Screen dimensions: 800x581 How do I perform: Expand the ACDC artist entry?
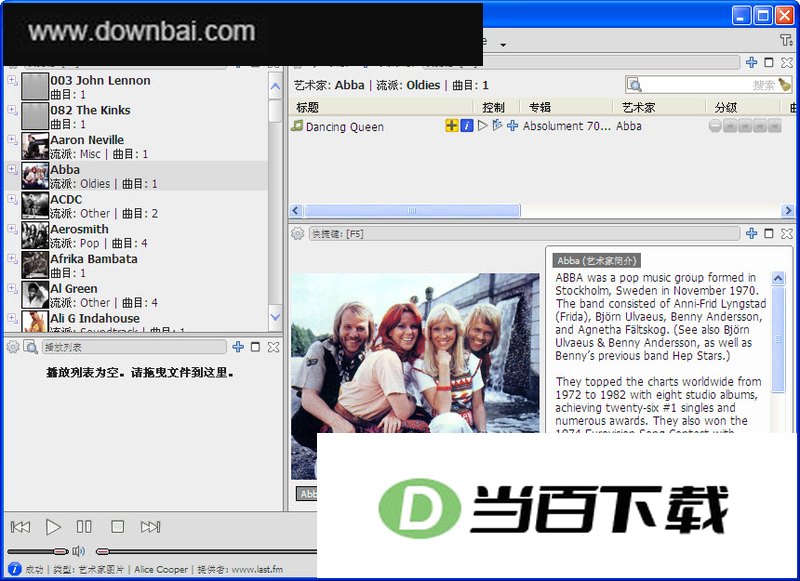click(12, 198)
